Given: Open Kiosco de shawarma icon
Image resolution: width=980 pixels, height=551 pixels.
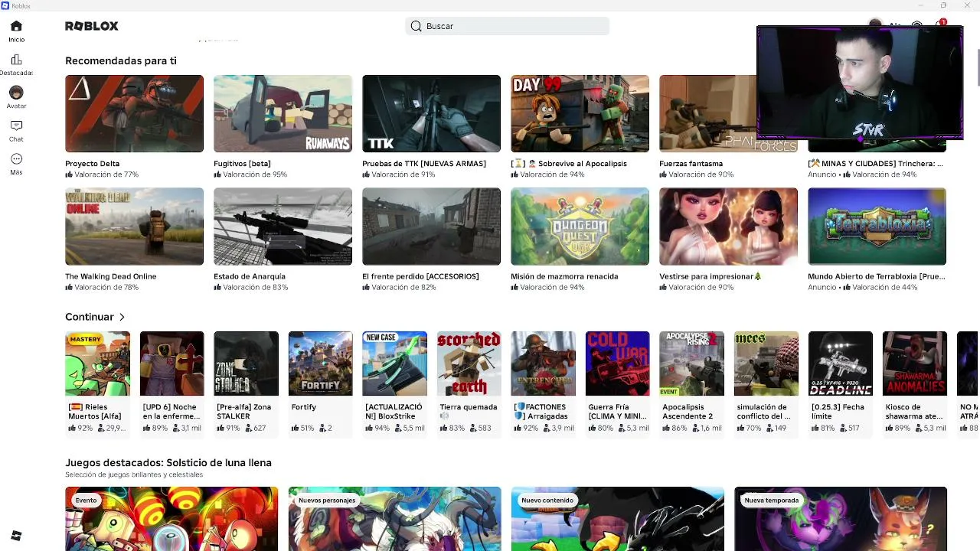Looking at the screenshot, I should [914, 364].
